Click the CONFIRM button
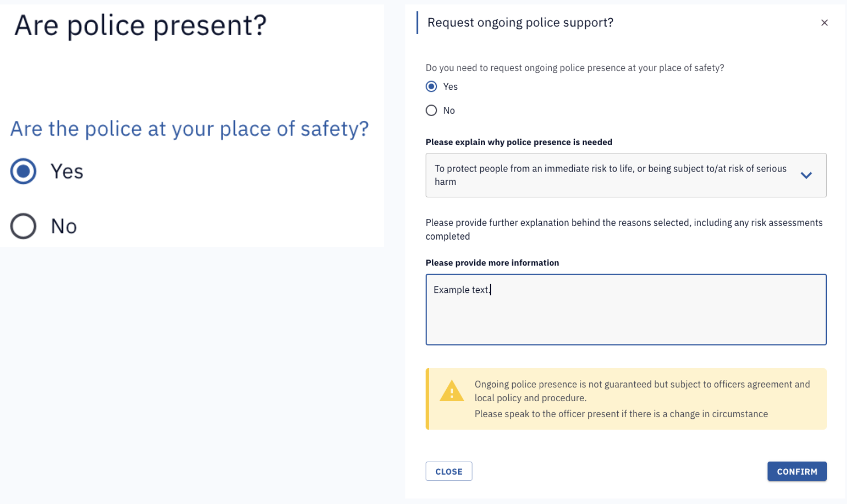 pyautogui.click(x=797, y=471)
